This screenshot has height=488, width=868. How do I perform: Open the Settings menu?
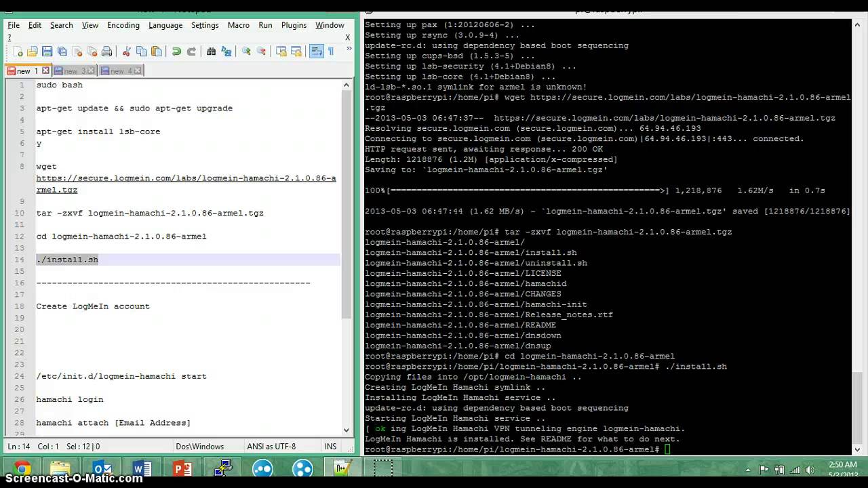[205, 25]
